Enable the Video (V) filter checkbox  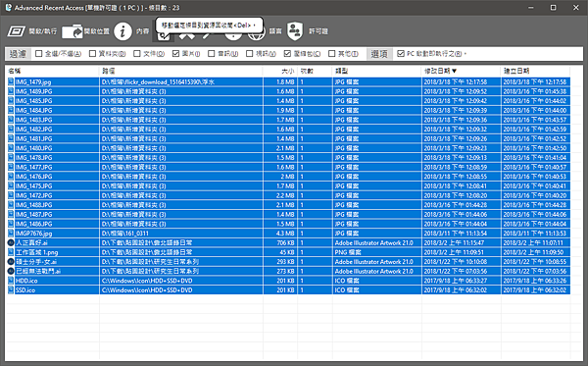(249, 54)
